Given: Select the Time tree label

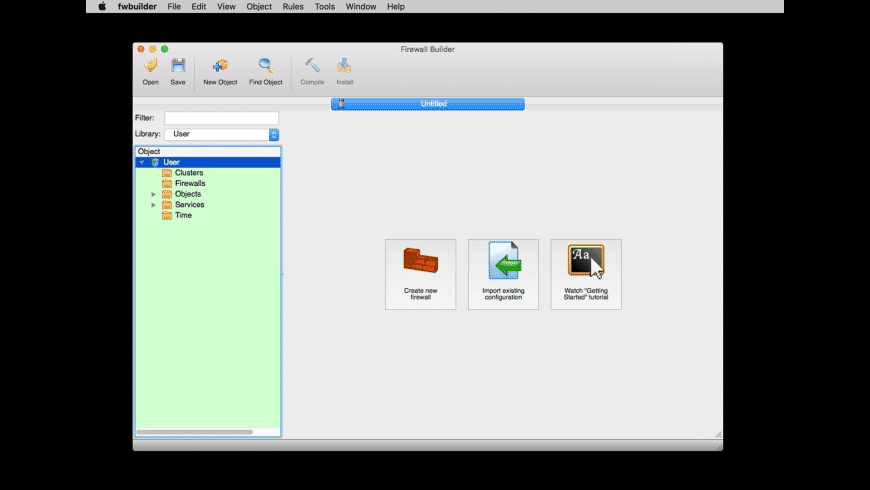Looking at the screenshot, I should [x=184, y=215].
